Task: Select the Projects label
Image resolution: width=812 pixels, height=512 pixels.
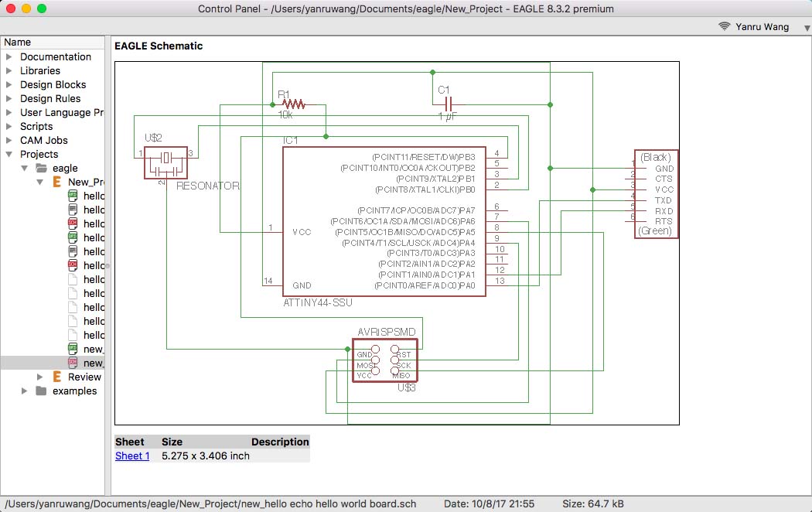Action: coord(39,154)
